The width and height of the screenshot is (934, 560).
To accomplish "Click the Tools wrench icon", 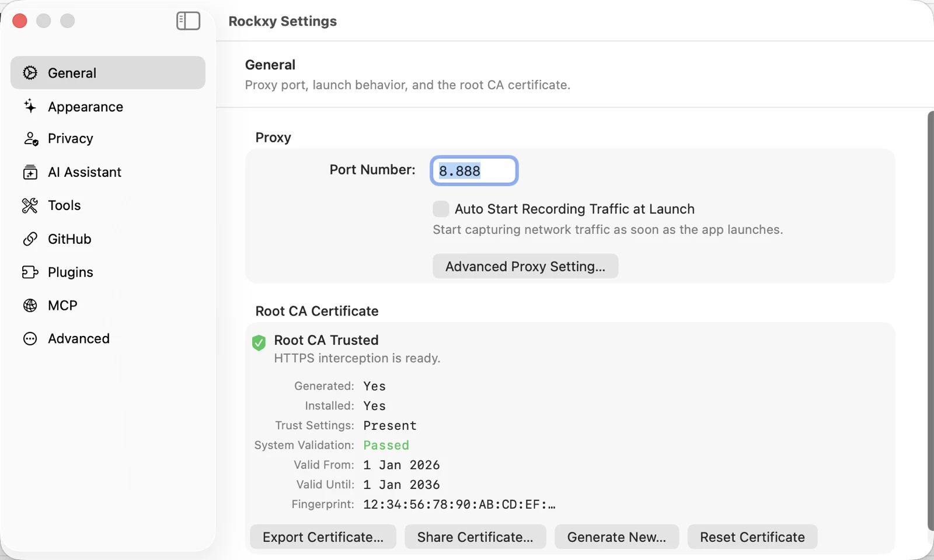I will tap(30, 205).
